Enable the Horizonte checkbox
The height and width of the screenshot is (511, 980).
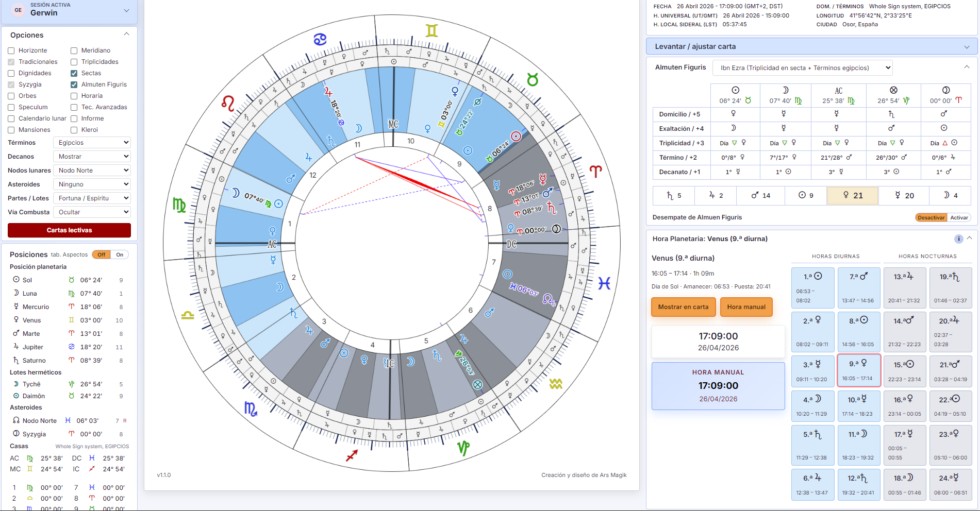pyautogui.click(x=11, y=50)
